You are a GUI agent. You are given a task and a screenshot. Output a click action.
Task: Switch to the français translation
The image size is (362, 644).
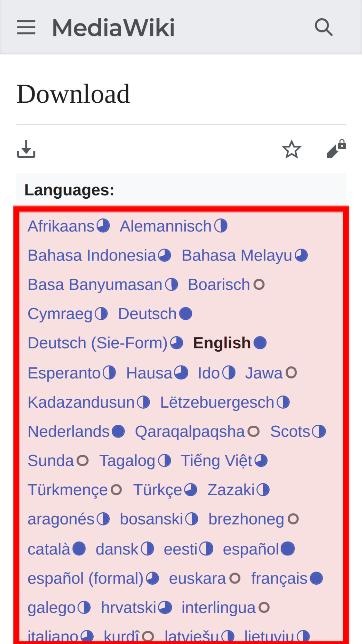click(279, 578)
